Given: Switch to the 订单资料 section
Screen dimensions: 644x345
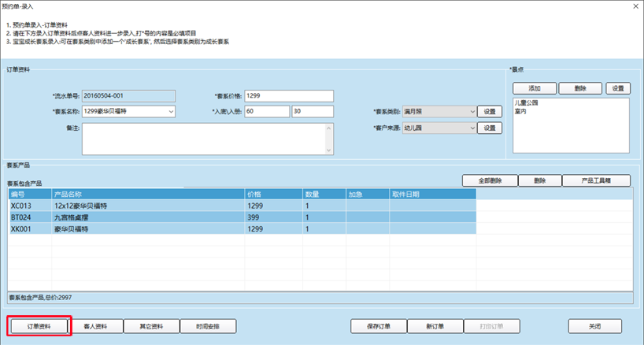Looking at the screenshot, I should pos(39,326).
